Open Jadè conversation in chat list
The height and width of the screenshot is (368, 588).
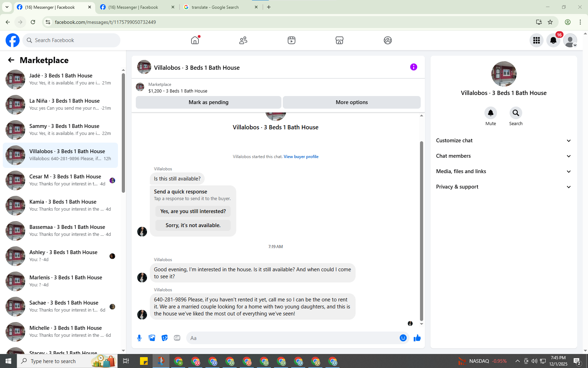(61, 80)
